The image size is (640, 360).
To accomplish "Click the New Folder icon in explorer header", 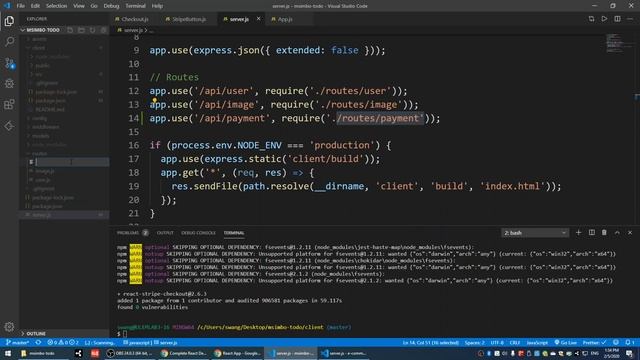I will [x=81, y=30].
